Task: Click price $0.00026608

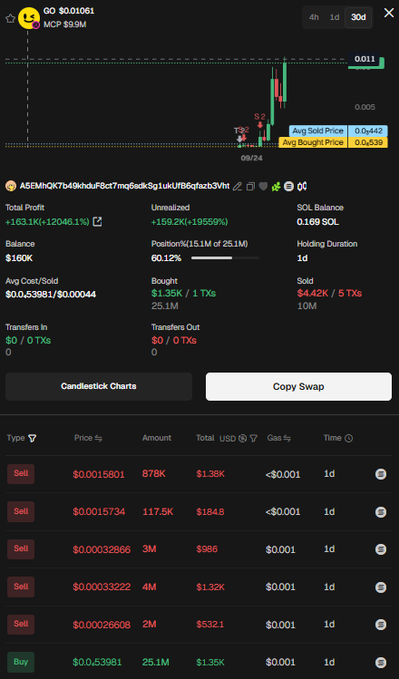Action: (101, 624)
